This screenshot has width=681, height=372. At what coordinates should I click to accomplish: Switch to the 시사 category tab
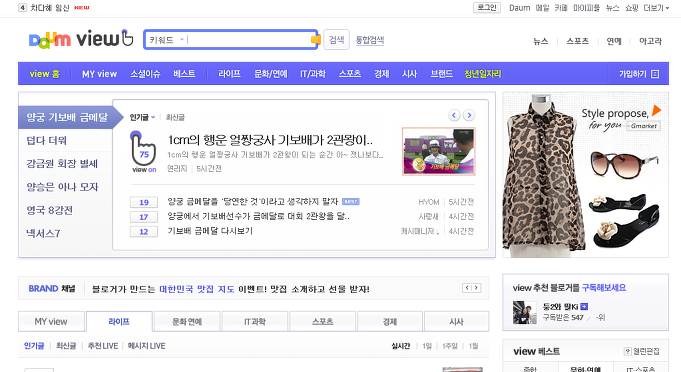pyautogui.click(x=456, y=322)
